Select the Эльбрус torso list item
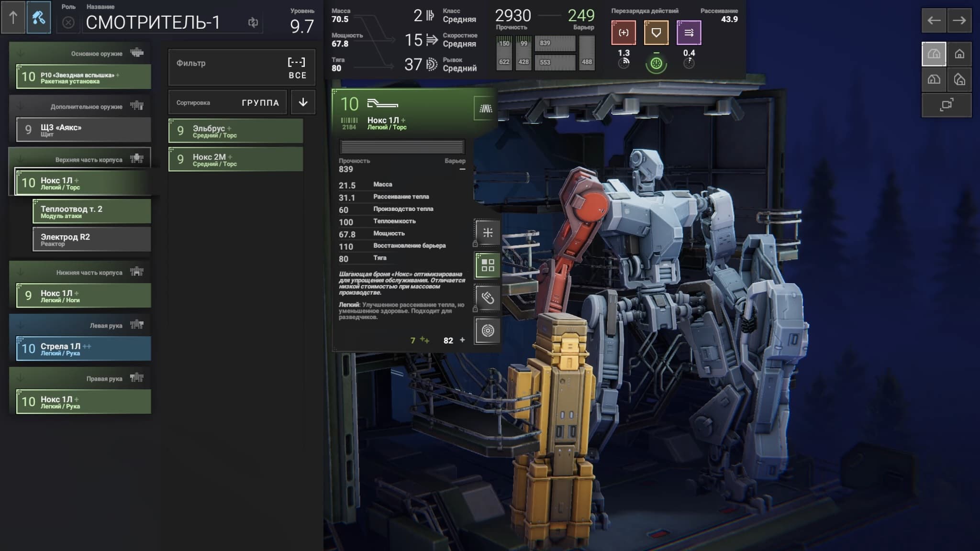 (235, 131)
